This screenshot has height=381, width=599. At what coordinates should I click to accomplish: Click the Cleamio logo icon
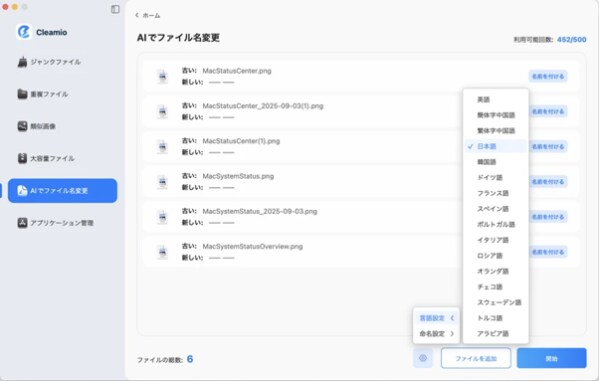24,32
